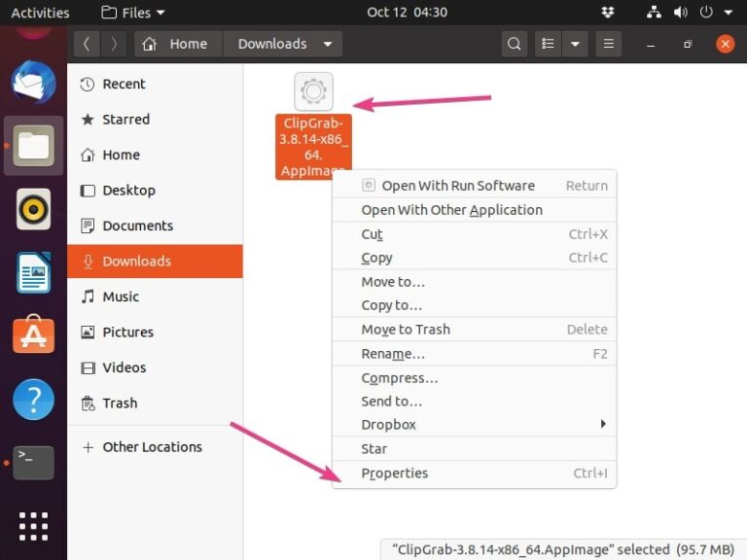This screenshot has height=560, width=747.
Task: Select the ClipGrab AppImage file icon
Action: pos(313,91)
